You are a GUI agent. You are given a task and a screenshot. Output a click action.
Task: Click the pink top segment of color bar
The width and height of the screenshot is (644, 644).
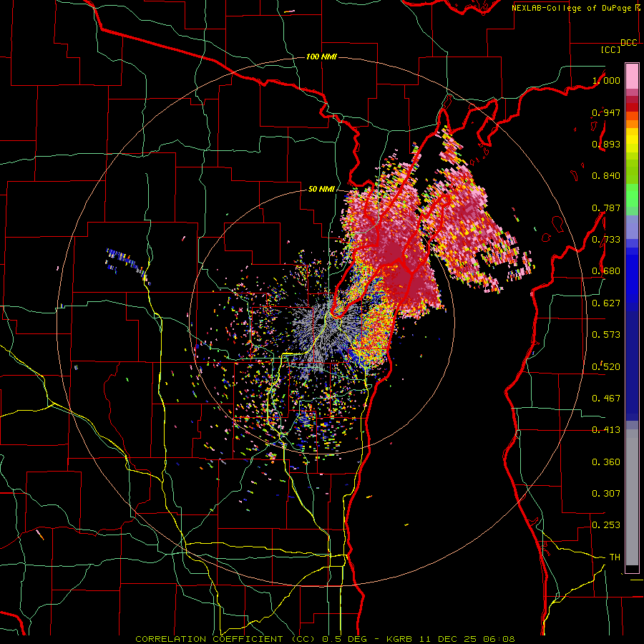pos(632,76)
